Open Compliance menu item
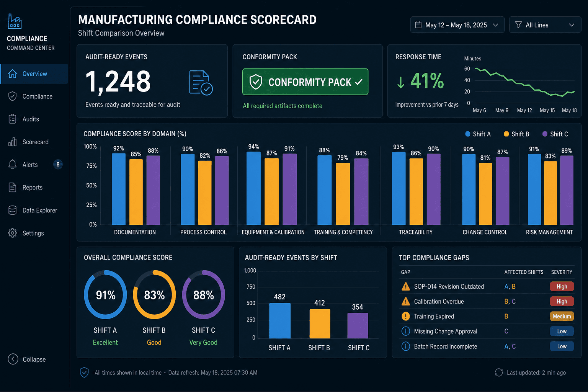588x392 pixels. [34, 96]
